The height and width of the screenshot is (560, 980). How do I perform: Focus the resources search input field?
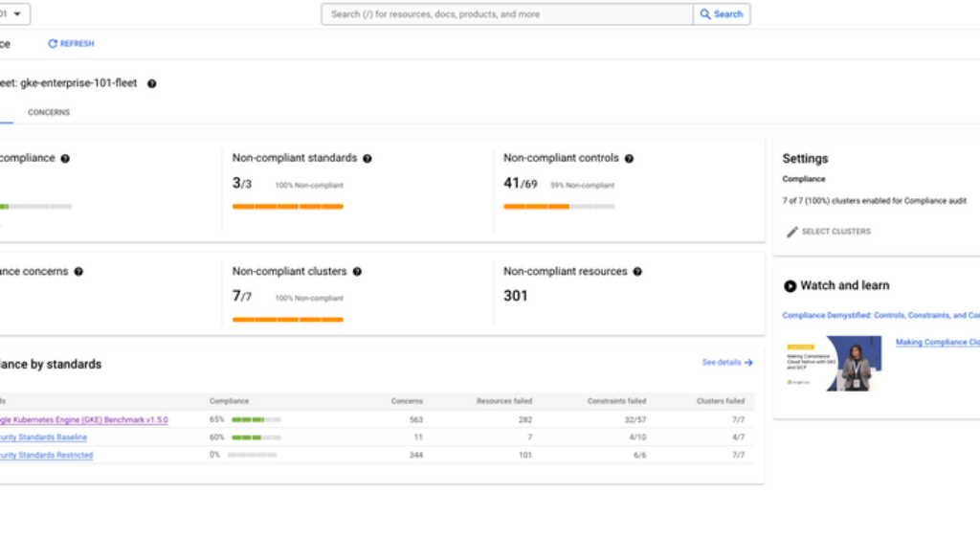pyautogui.click(x=507, y=14)
